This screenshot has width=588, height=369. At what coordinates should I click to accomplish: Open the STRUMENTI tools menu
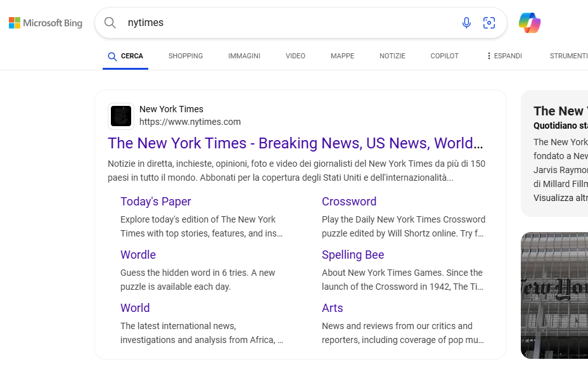pyautogui.click(x=568, y=56)
